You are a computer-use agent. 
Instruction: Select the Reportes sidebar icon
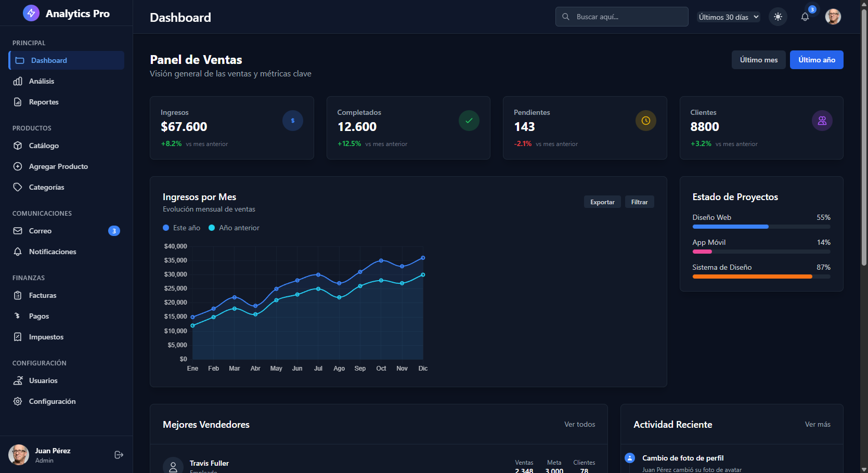(18, 102)
